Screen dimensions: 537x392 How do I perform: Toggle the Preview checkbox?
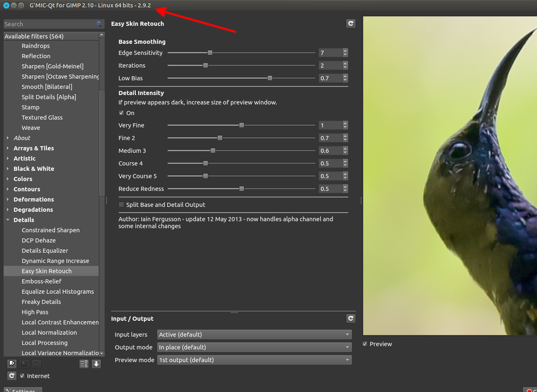click(365, 344)
